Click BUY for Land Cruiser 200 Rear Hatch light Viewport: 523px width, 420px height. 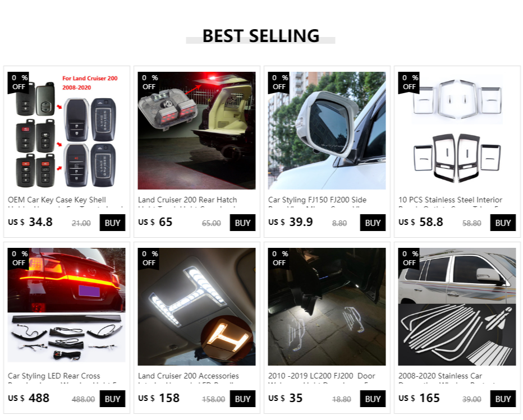[x=242, y=223]
